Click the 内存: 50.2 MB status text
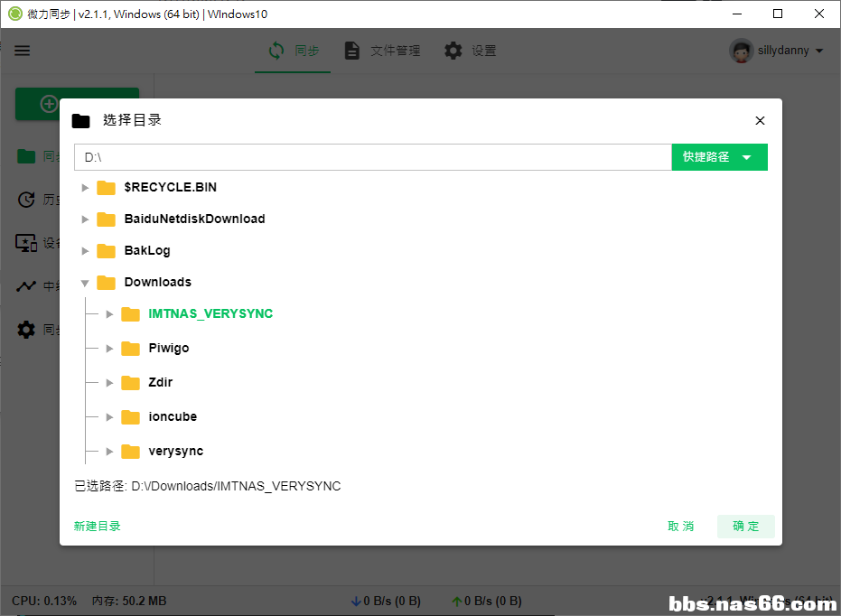This screenshot has width=841, height=616. (x=129, y=601)
